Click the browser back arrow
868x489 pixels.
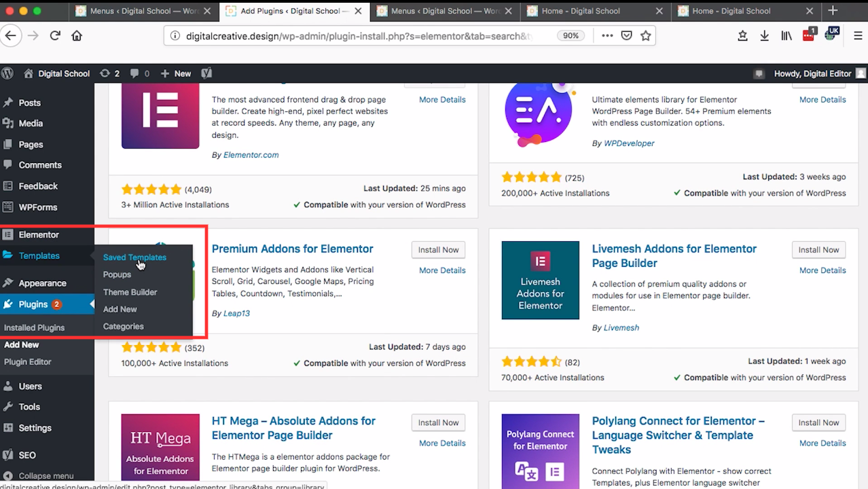point(10,36)
